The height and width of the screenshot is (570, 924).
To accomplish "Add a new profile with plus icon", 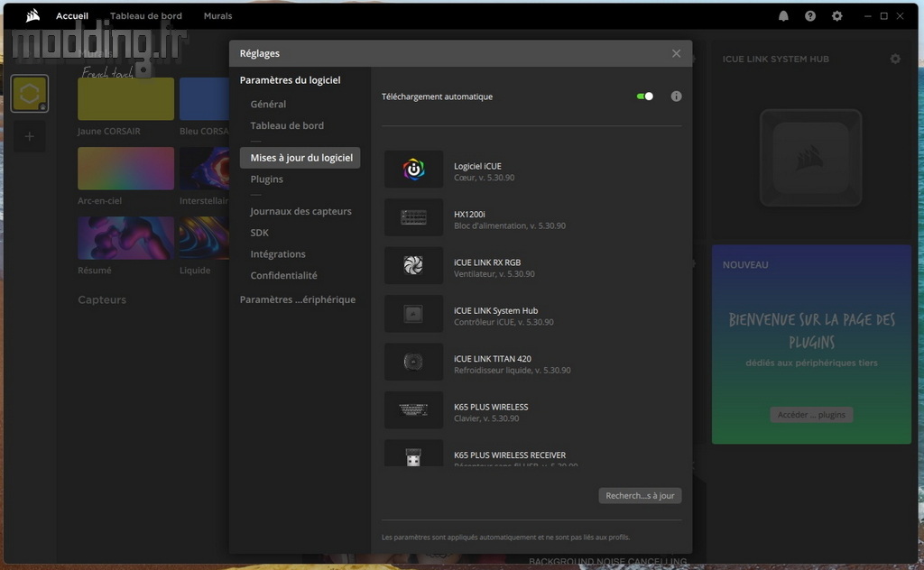I will click(x=30, y=136).
